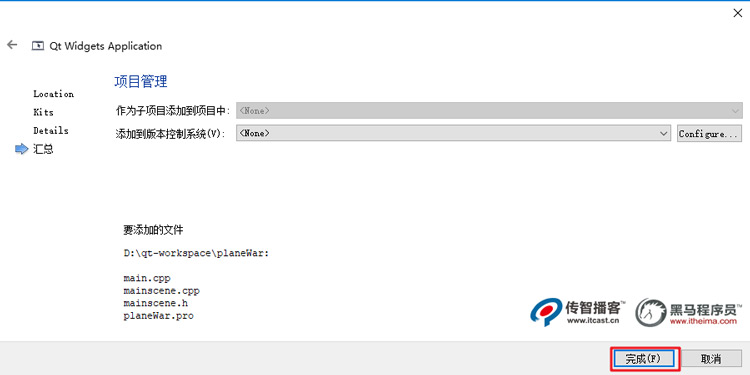Click the 要添加的文件 label

(x=153, y=230)
